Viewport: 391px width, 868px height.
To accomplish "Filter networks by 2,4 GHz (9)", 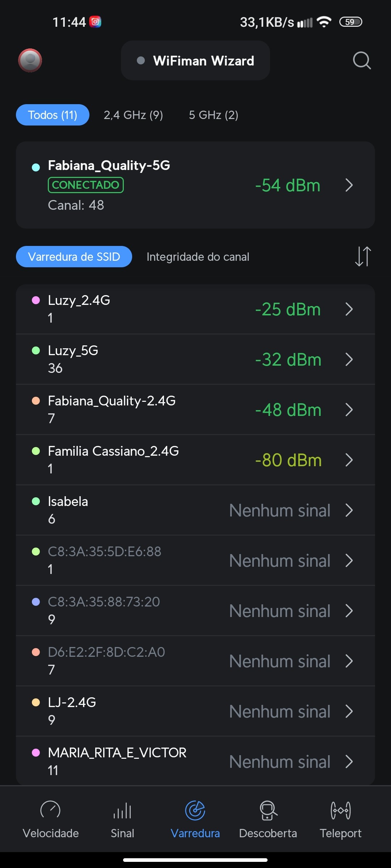I will (133, 115).
